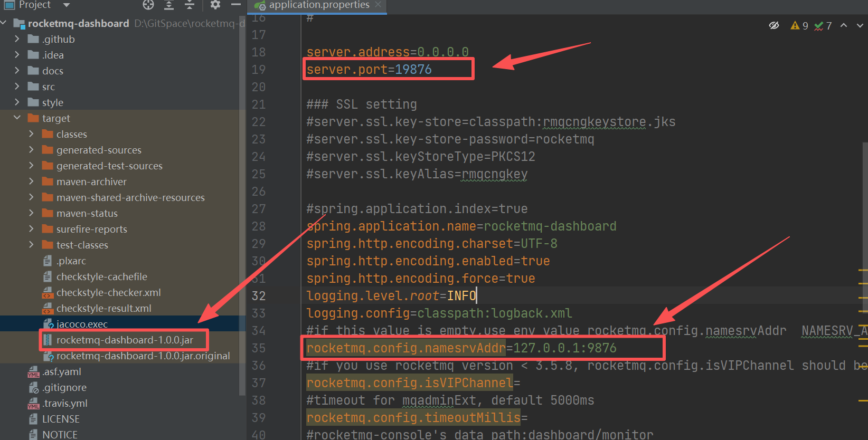Expand the .idea folder

coord(17,55)
